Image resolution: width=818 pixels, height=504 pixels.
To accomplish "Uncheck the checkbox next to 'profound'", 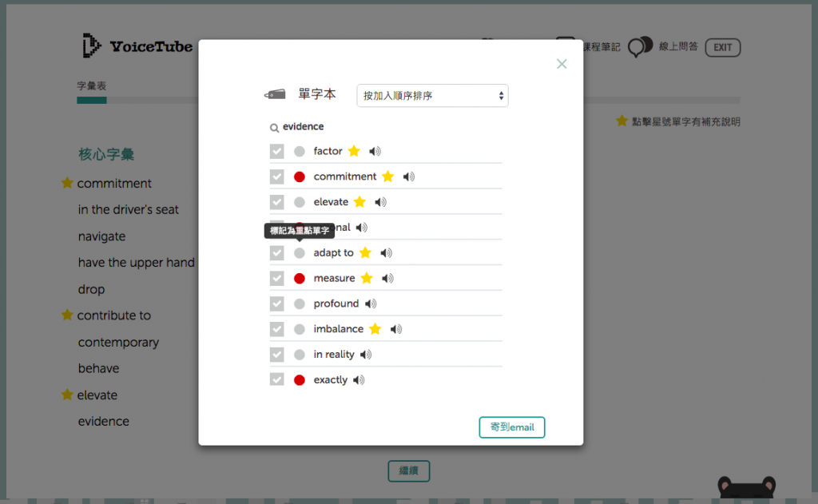I will (x=276, y=304).
